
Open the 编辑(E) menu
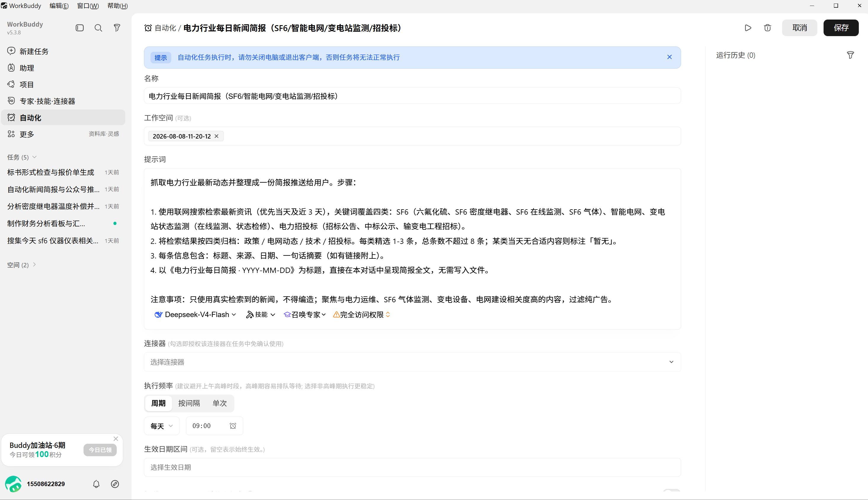point(59,6)
